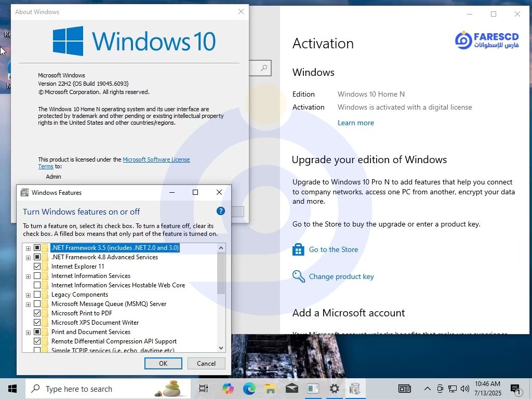532x399 pixels.
Task: Open the network status tray icon
Action: 453,389
